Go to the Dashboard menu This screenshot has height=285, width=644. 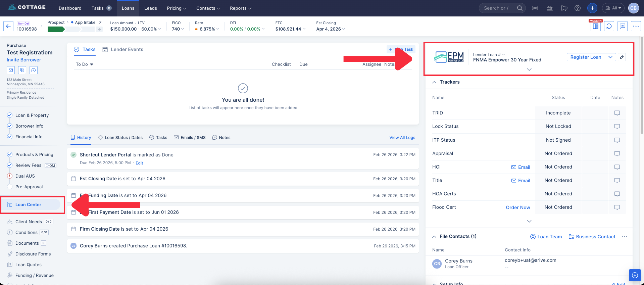(x=70, y=8)
